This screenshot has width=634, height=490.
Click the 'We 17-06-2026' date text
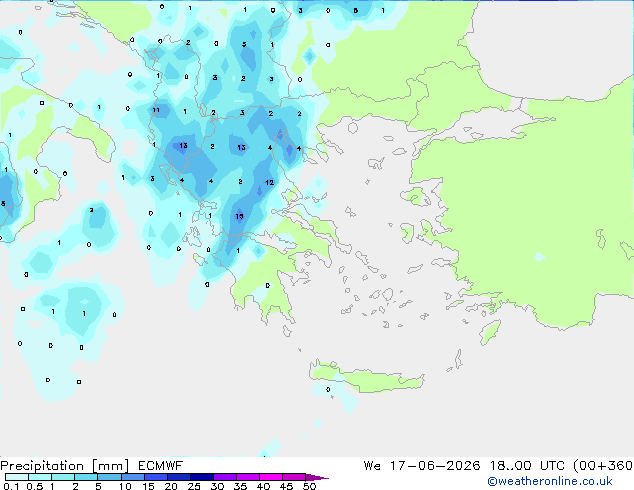pyautogui.click(x=422, y=466)
